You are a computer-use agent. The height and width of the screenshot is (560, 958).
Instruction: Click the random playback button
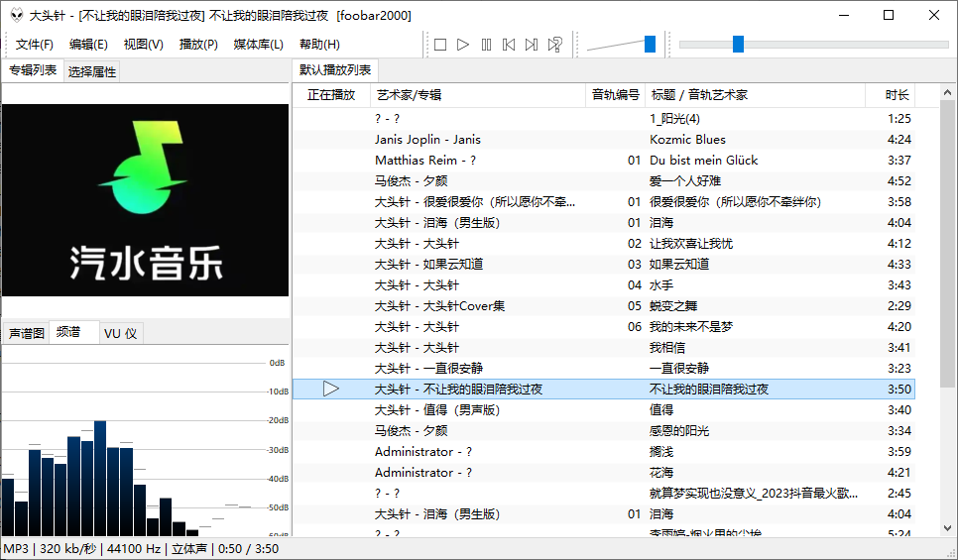(x=555, y=45)
